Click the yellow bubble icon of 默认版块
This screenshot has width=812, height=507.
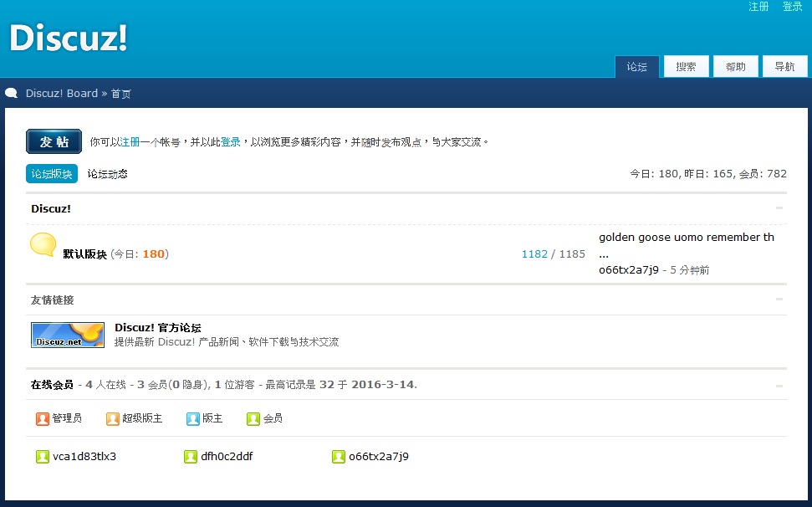(43, 244)
